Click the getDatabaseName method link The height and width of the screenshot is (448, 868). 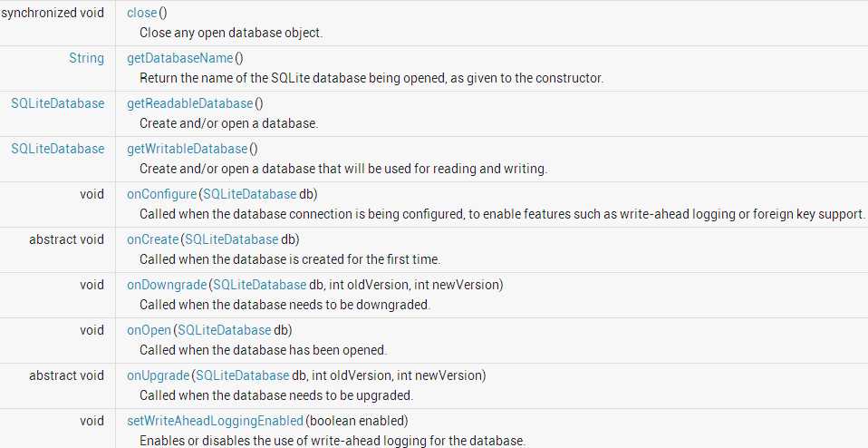coord(180,58)
